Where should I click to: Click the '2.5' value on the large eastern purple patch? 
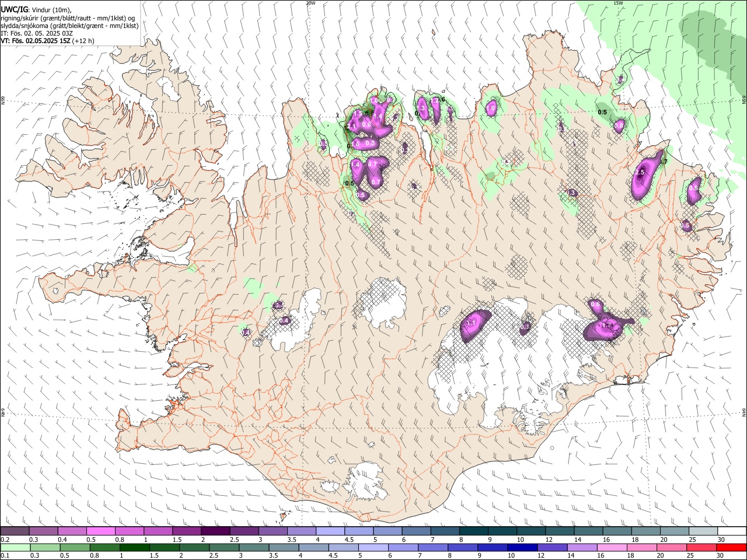(640, 173)
